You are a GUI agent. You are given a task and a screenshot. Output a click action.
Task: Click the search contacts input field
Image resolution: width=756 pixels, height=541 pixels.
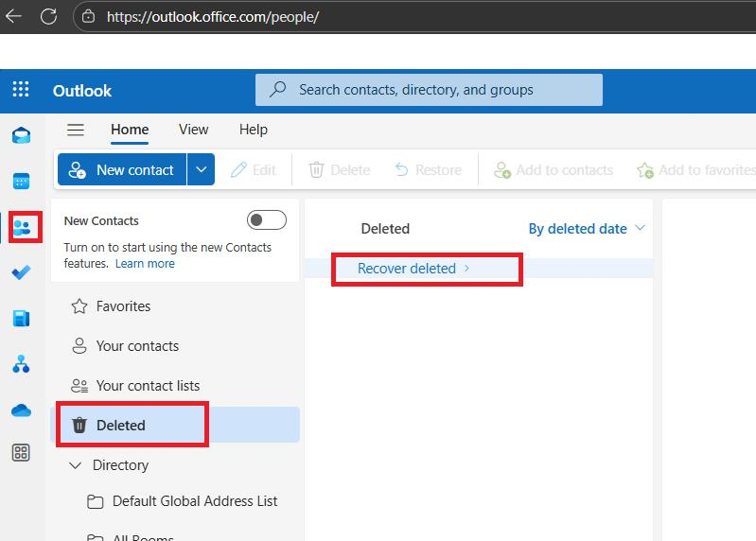[429, 90]
